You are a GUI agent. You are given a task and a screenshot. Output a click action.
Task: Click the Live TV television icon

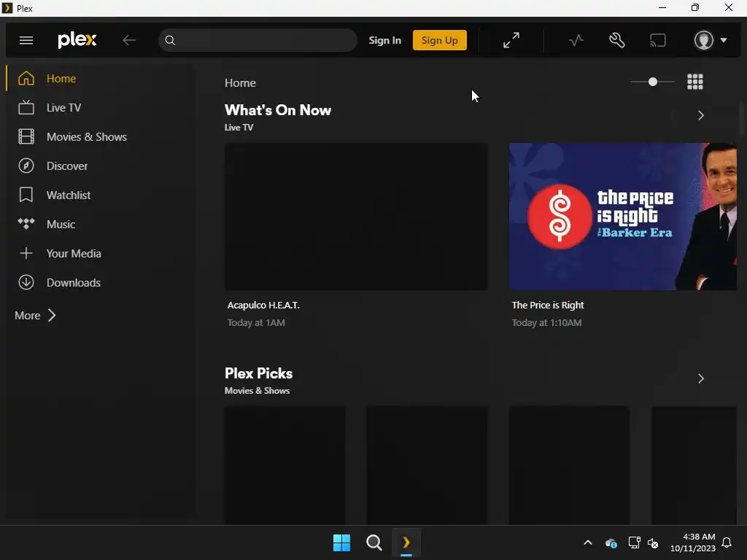coord(26,108)
